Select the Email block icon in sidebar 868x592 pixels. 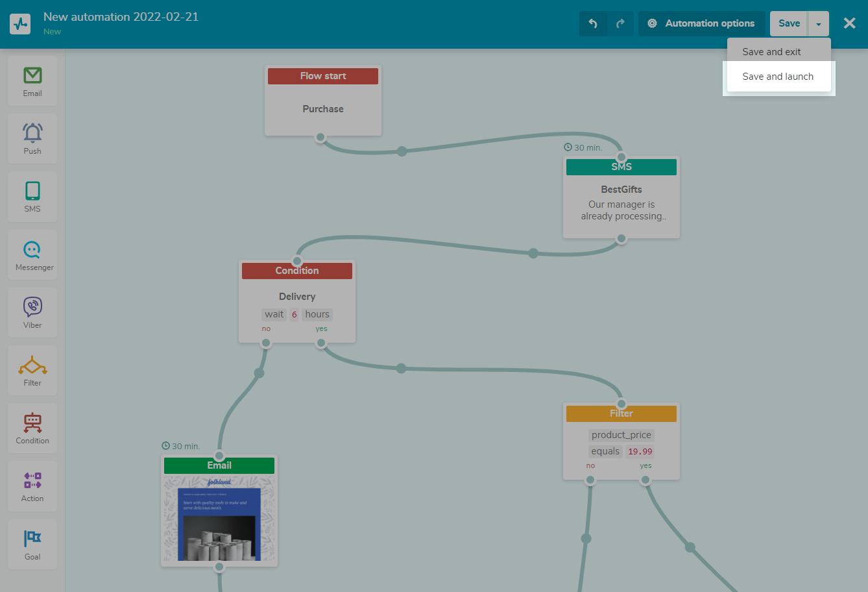(x=32, y=81)
